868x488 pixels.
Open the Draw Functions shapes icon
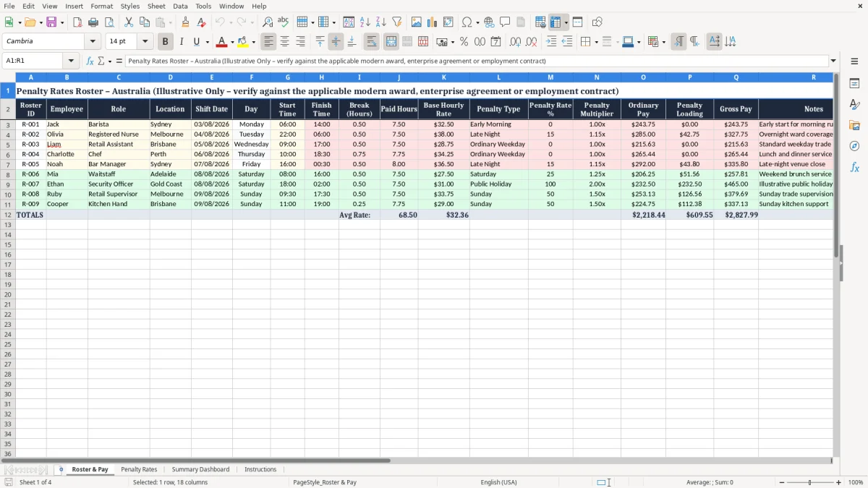(597, 22)
